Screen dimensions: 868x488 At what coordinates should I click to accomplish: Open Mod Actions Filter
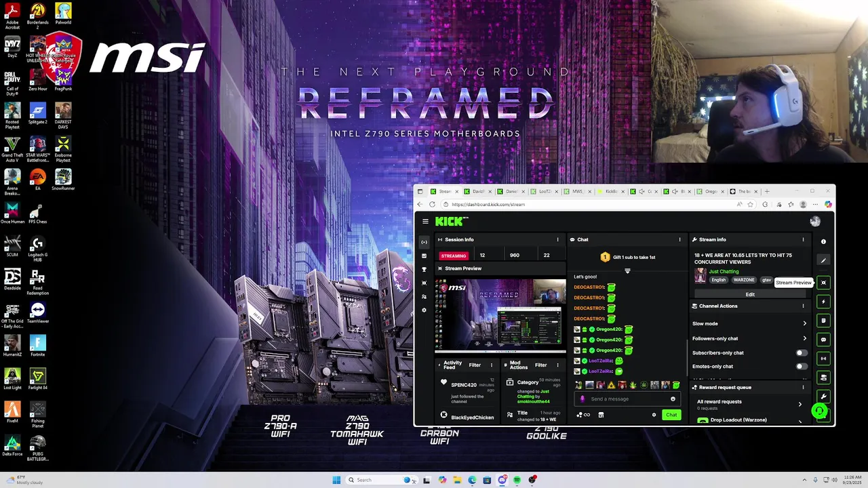point(540,365)
